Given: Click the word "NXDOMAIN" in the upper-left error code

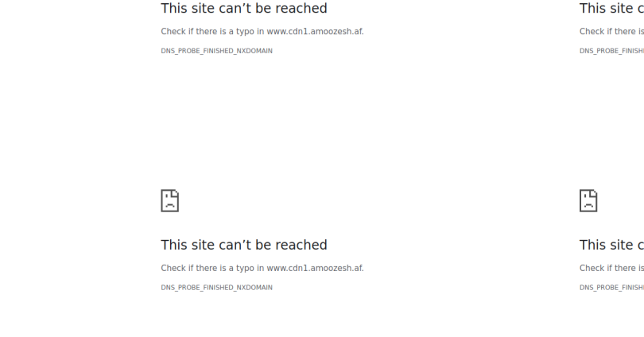Looking at the screenshot, I should [254, 51].
